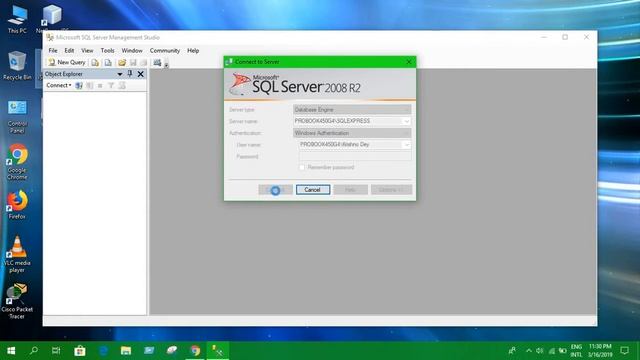Click the Registered Servers toolbar icon
The image size is (640, 360).
tap(157, 62)
